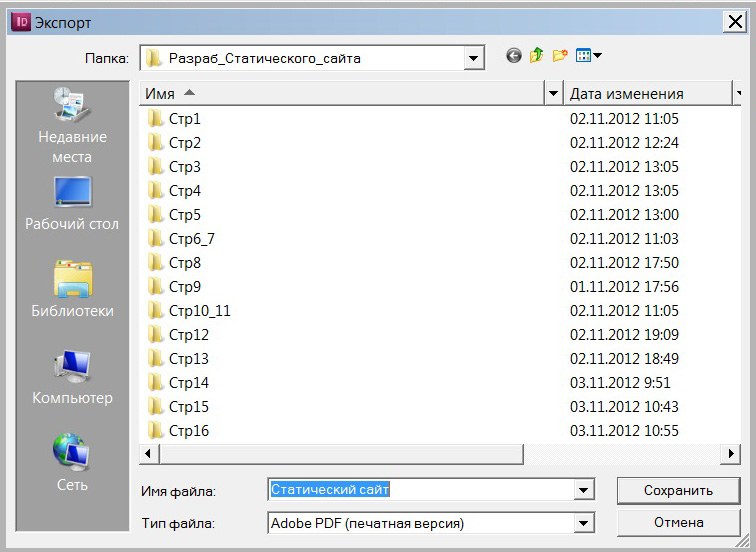
Task: Click the date 02.11.2012 19:09
Action: [x=624, y=335]
